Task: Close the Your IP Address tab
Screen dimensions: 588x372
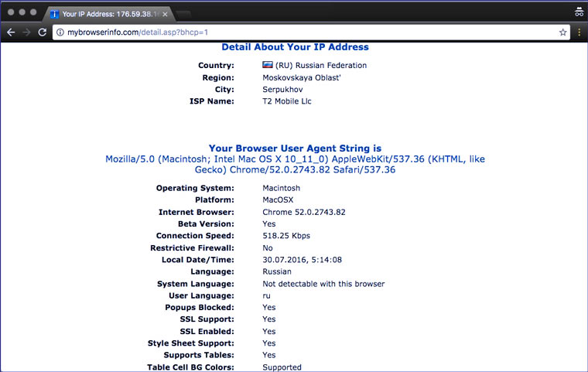Action: [165, 14]
